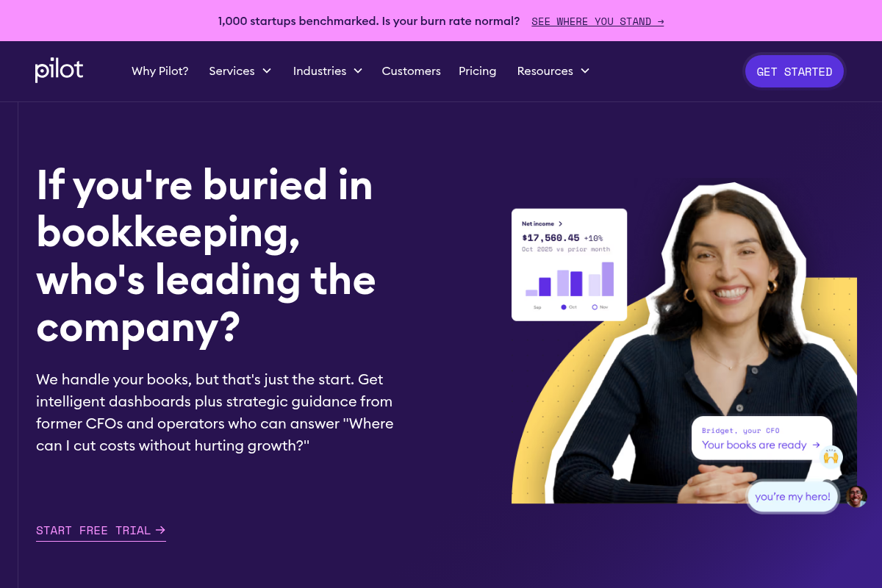
Task: Click the you're my hero! chat bubble
Action: (793, 497)
